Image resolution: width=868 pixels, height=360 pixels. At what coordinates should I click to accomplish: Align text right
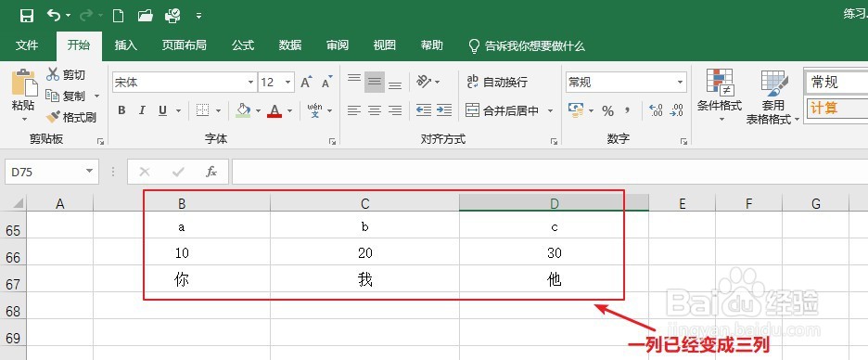[395, 110]
